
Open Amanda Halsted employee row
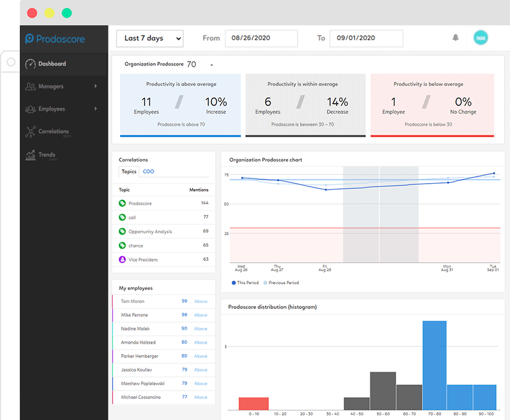pyautogui.click(x=164, y=342)
